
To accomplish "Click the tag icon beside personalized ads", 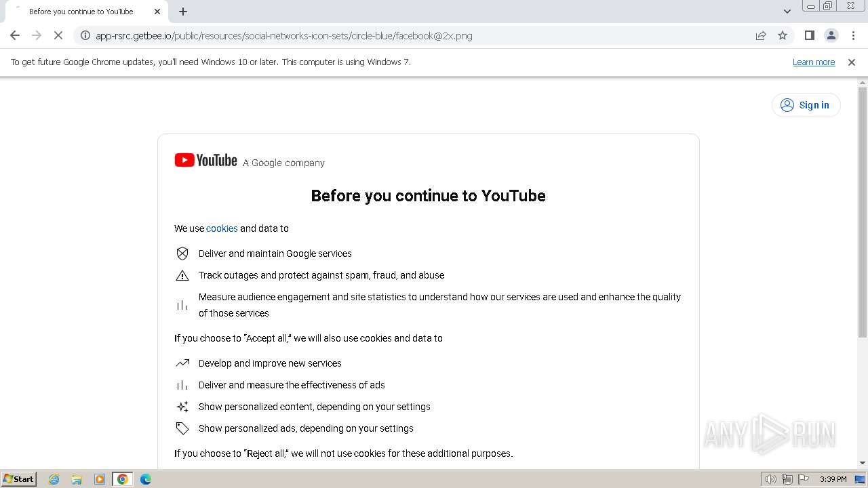I will pos(182,428).
